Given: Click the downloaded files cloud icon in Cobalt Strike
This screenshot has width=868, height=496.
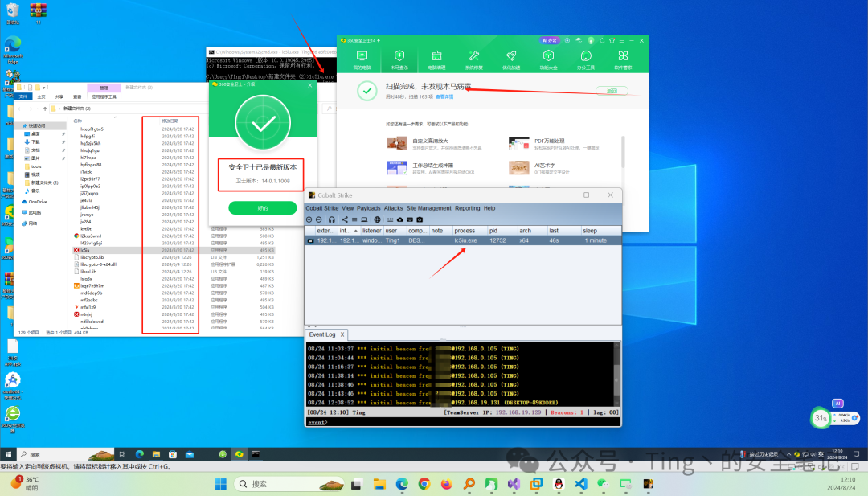Looking at the screenshot, I should (x=400, y=219).
